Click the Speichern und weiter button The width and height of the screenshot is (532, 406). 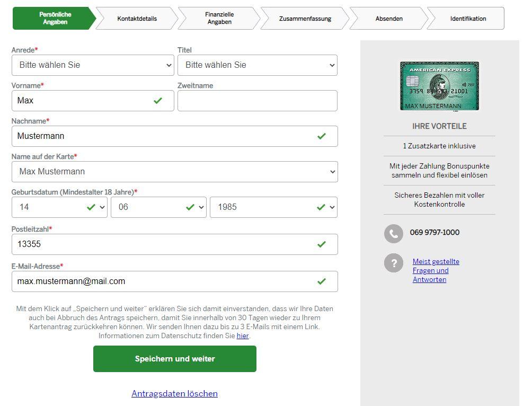(x=175, y=359)
